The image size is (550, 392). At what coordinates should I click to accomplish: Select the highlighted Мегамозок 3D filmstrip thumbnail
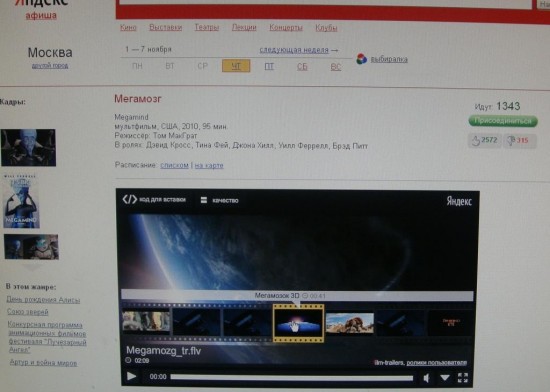point(299,323)
